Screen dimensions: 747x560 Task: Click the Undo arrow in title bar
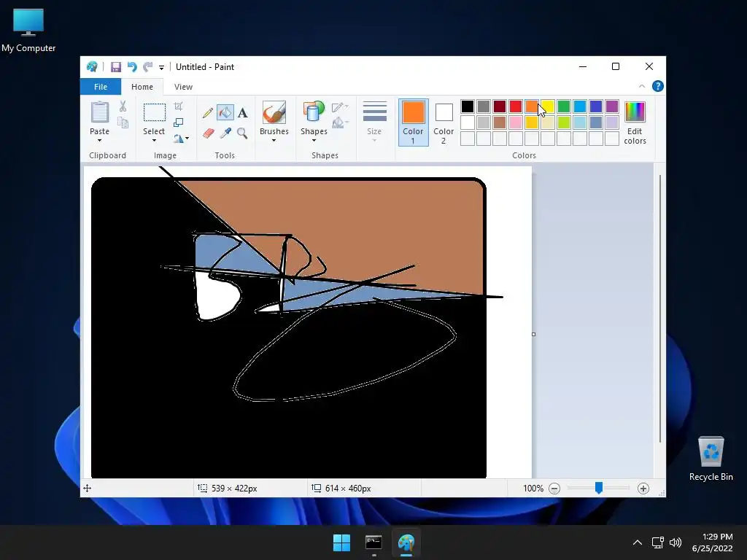[x=132, y=67]
